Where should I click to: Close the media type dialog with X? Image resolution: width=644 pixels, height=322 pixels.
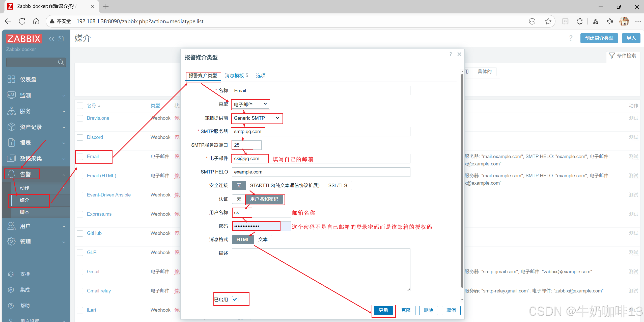pyautogui.click(x=459, y=54)
